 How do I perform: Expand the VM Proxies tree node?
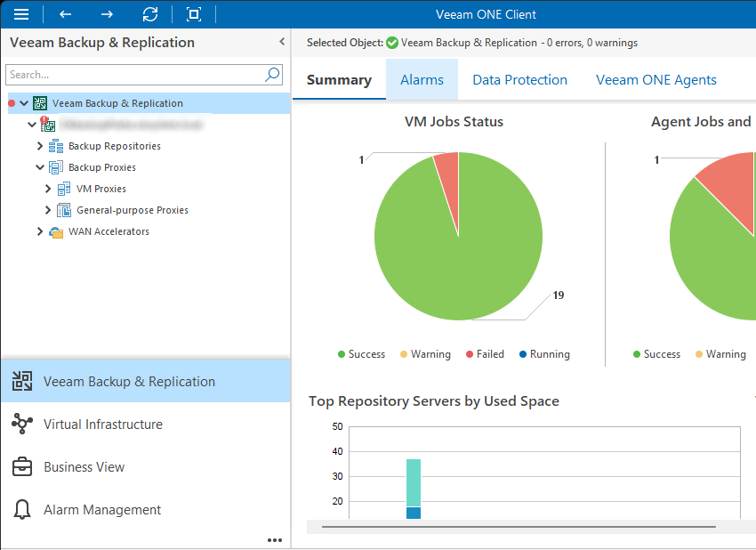[48, 188]
